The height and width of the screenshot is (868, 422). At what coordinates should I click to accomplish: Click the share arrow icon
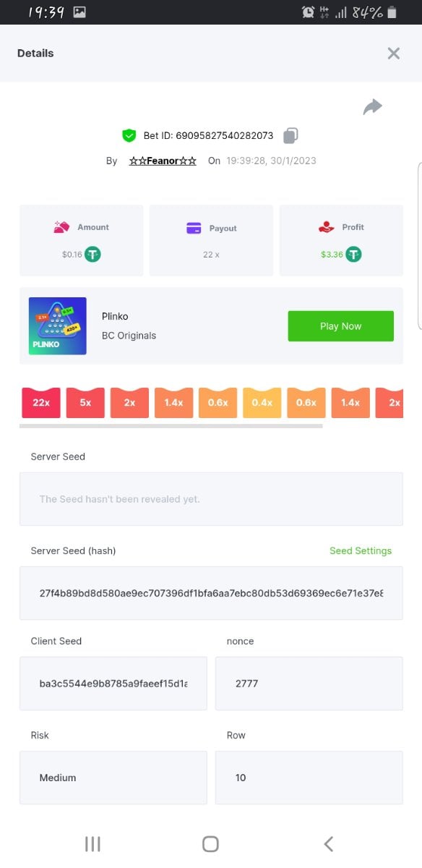[x=372, y=107]
